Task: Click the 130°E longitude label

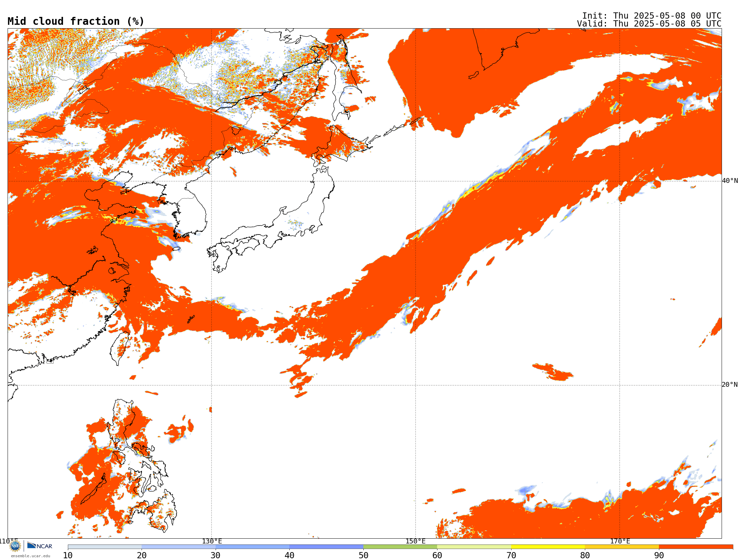Action: click(212, 541)
